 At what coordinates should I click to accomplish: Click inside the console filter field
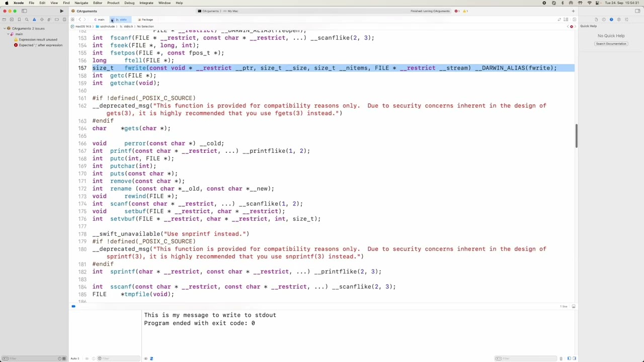tap(526, 358)
